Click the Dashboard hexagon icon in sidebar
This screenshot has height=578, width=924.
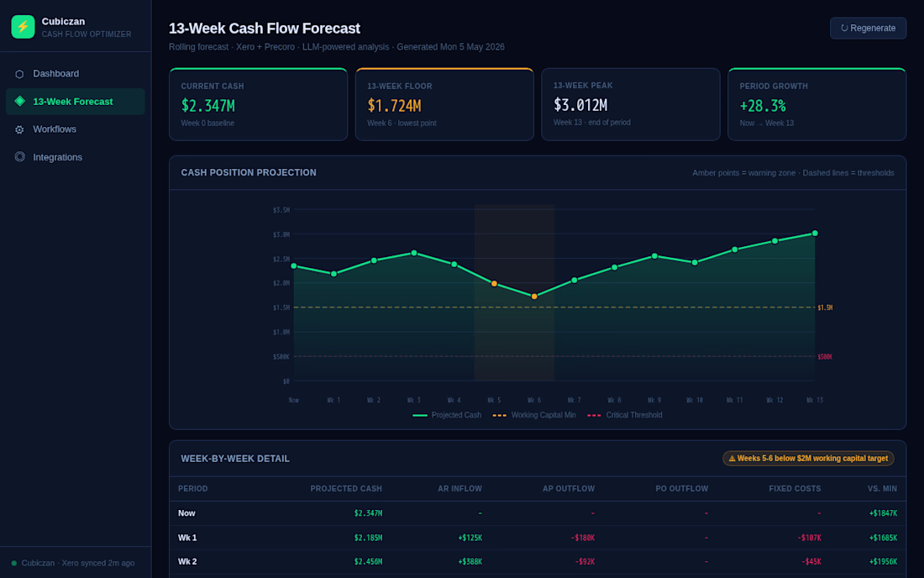tap(19, 74)
